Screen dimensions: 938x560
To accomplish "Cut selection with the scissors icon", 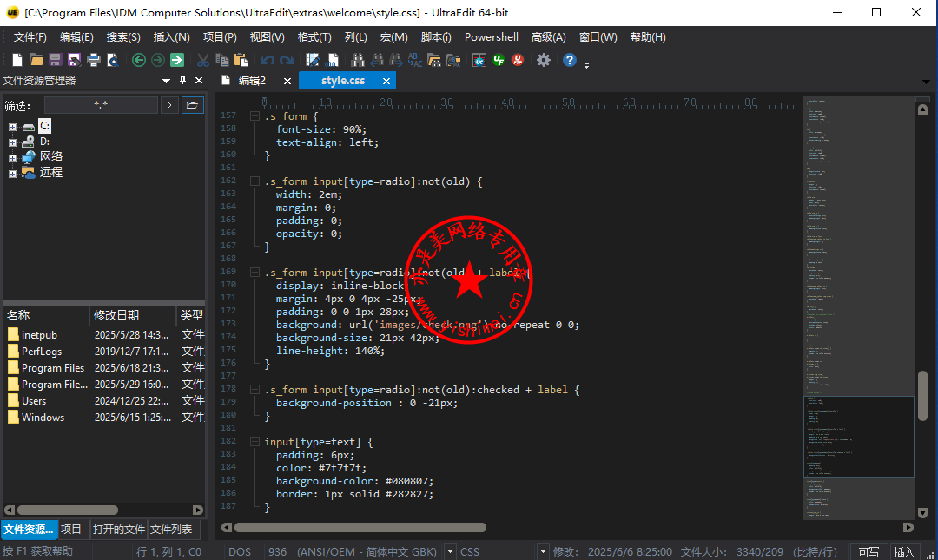I will (x=203, y=60).
